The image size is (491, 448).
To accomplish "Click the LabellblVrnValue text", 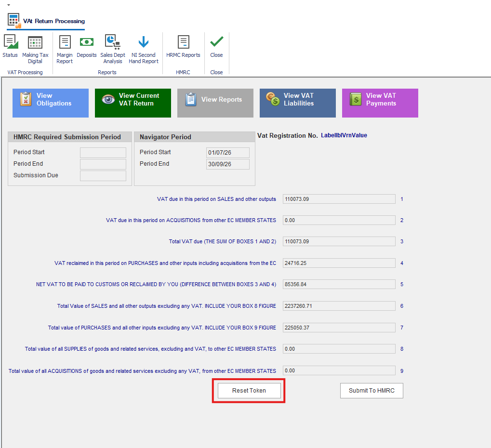I will click(x=344, y=135).
